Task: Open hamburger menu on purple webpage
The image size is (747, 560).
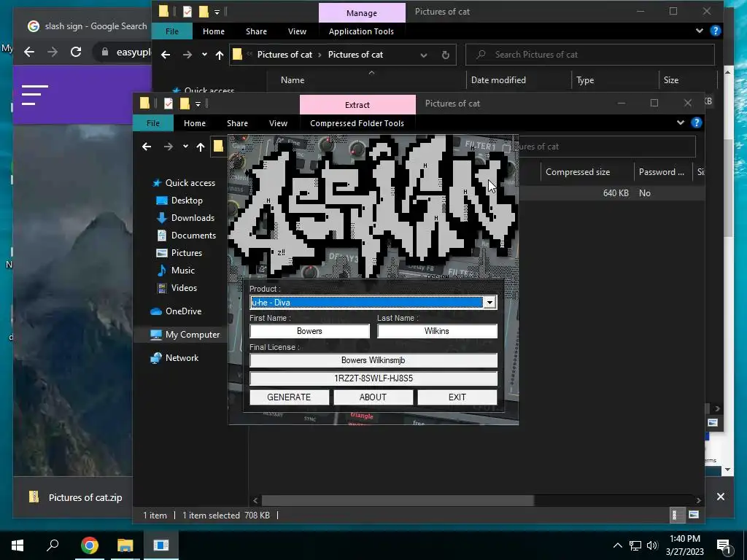Action: coord(35,95)
